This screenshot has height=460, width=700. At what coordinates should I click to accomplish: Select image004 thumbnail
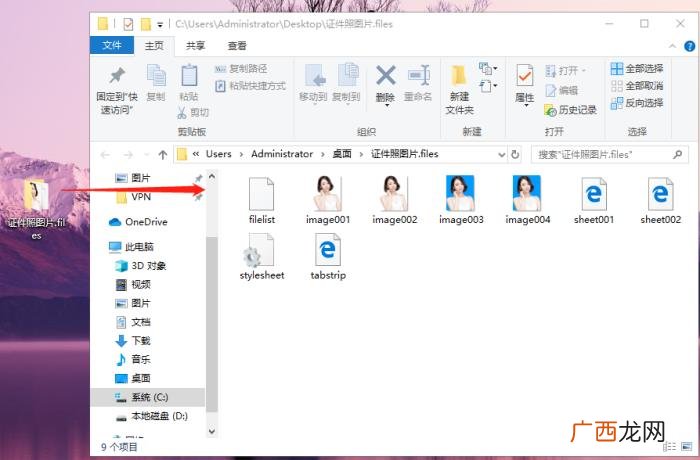(x=528, y=201)
